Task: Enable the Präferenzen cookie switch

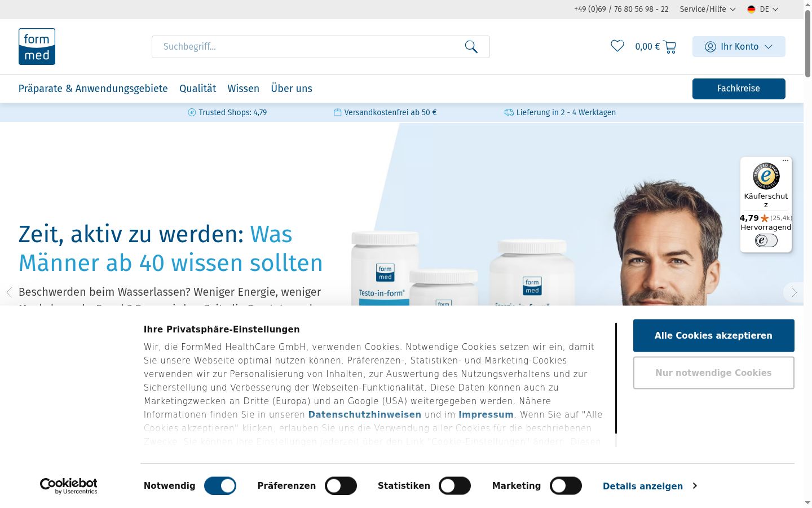Action: click(341, 486)
